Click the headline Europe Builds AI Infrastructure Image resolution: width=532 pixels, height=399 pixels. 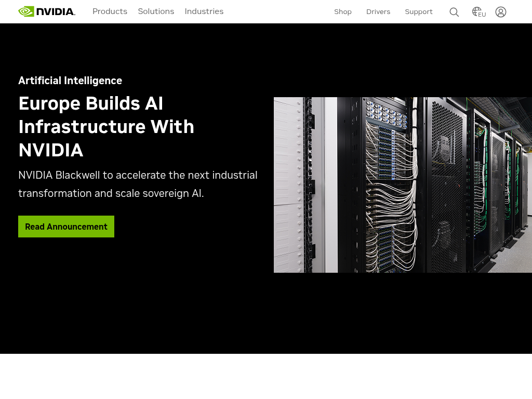click(106, 127)
